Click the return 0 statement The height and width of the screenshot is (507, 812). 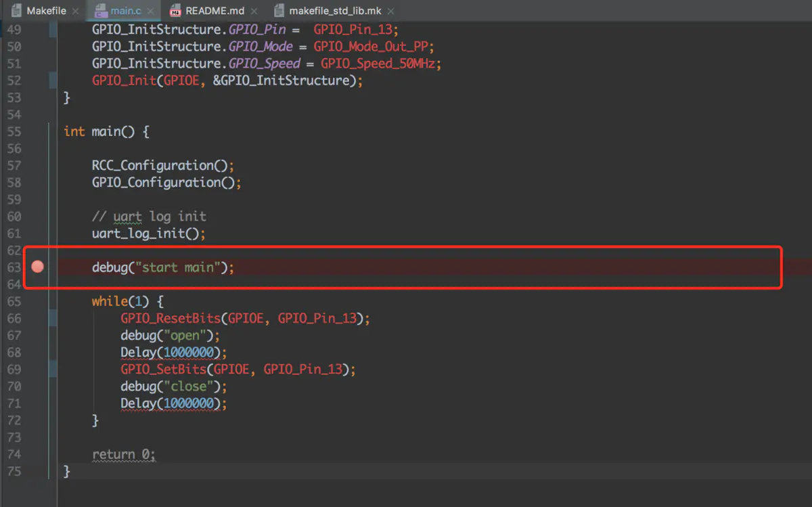124,454
